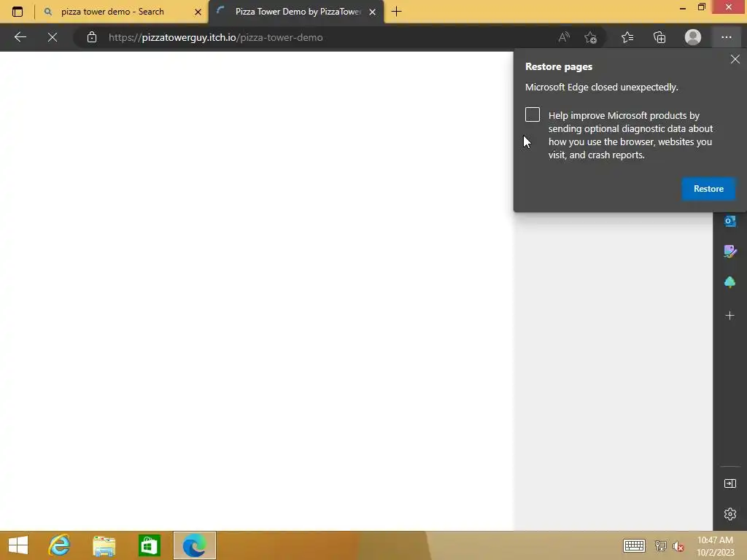
Task: Close the pizza tower demo Search tab
Action: (x=198, y=12)
